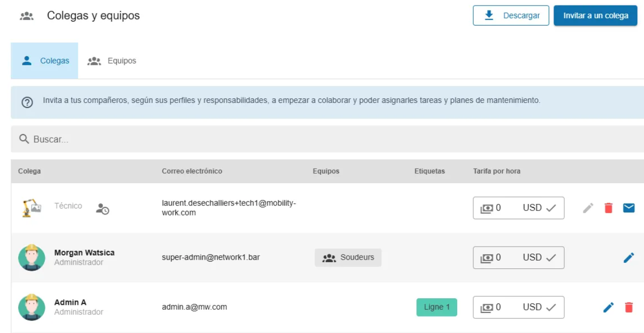Click the laurent.desechalliers+tech1 email address
The height and width of the screenshot is (333, 644).
pos(229,208)
